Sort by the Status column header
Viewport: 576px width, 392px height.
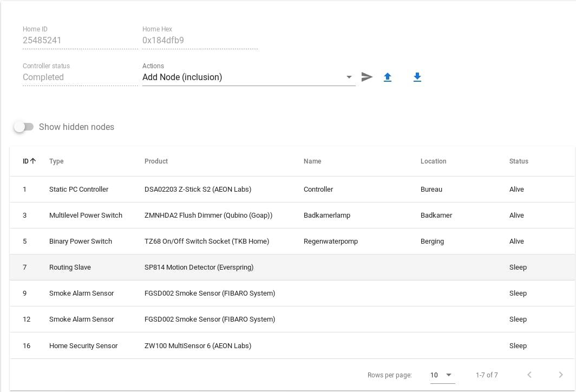(518, 161)
